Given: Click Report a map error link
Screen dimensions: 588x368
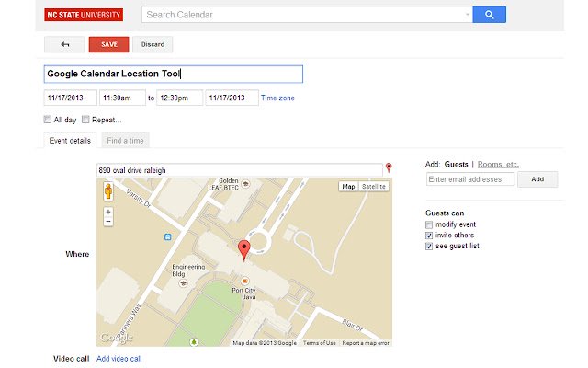Looking at the screenshot, I should tap(366, 343).
